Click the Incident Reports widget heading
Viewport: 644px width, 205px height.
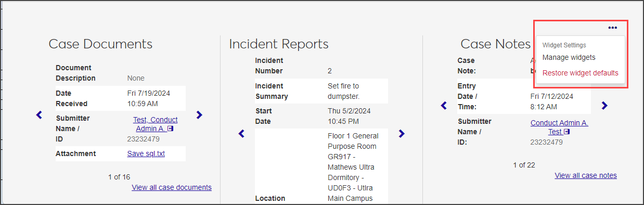[279, 44]
